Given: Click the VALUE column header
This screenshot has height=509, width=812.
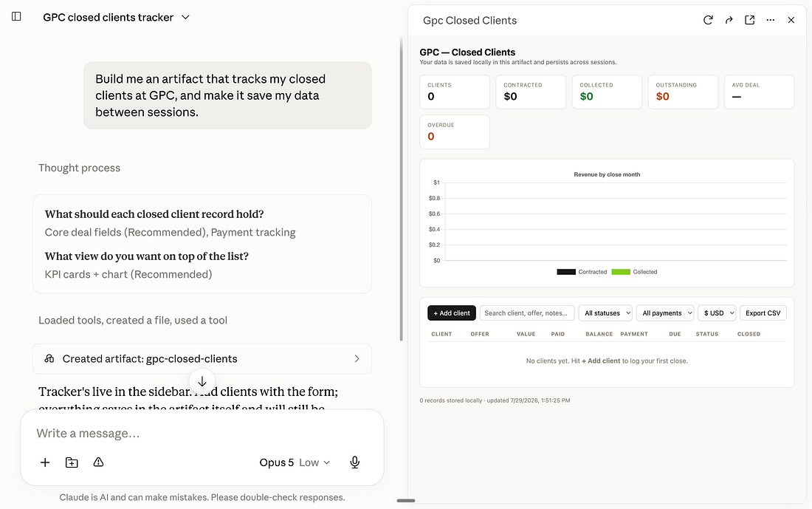Looking at the screenshot, I should point(526,335).
